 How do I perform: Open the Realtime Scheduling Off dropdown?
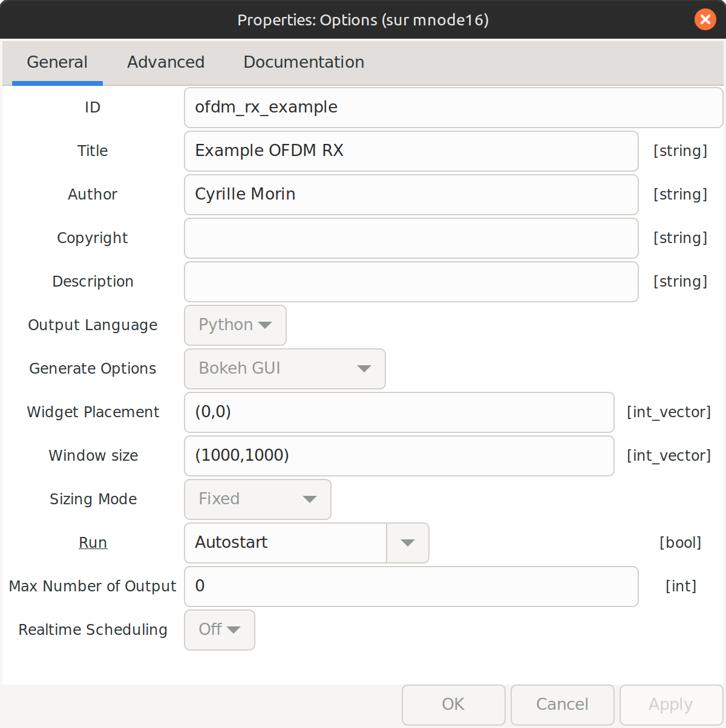[219, 630]
